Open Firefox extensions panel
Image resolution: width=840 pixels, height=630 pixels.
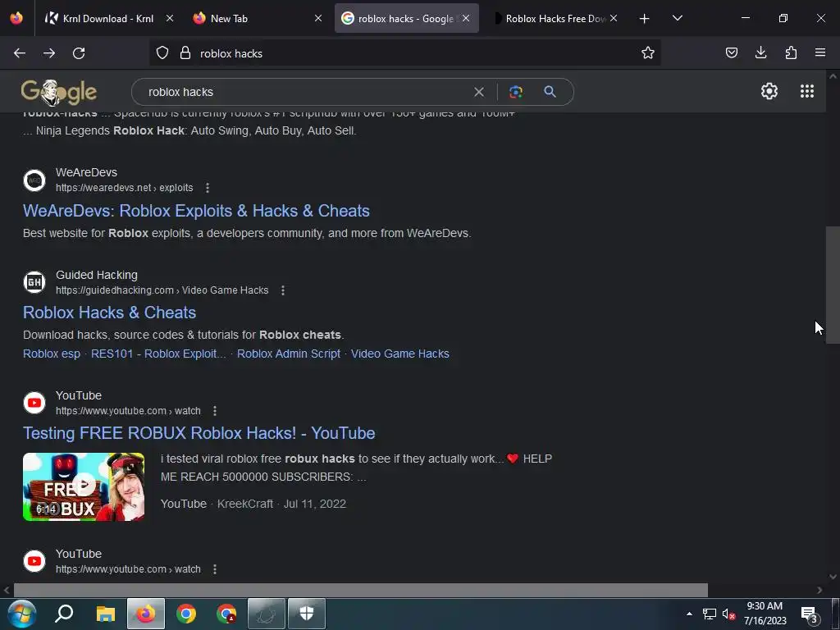point(791,53)
